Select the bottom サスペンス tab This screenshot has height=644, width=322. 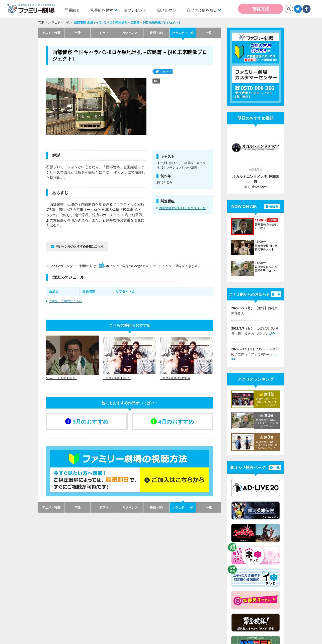[130, 508]
